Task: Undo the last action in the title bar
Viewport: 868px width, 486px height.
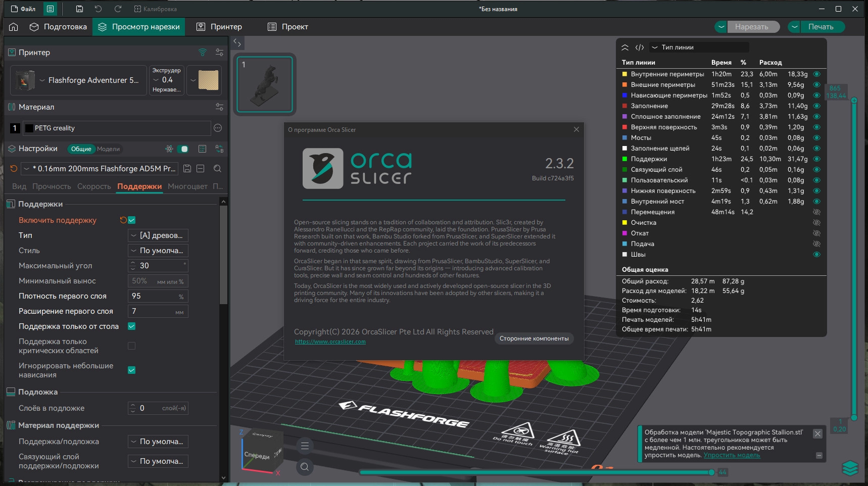Action: tap(98, 9)
